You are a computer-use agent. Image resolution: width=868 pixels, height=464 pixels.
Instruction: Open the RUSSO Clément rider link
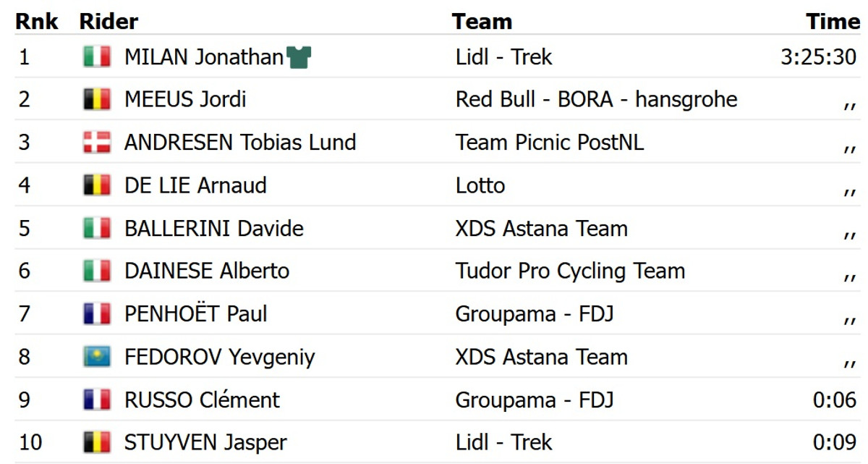[x=202, y=400]
